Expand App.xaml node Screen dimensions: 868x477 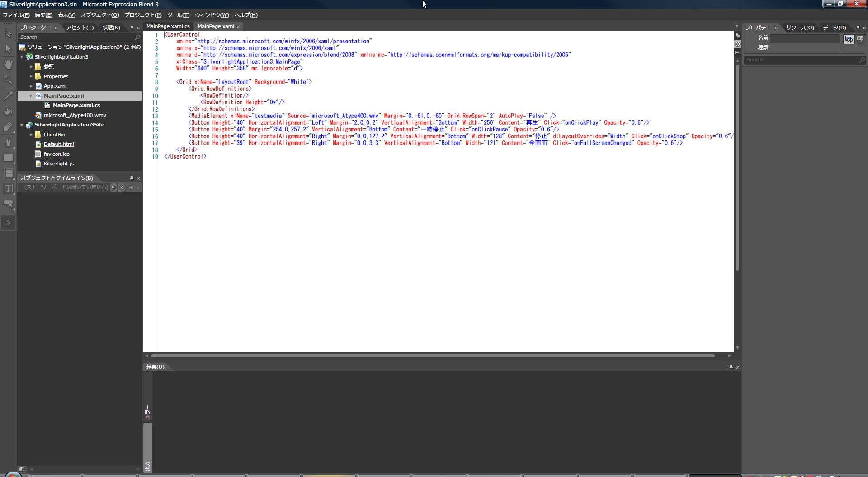point(31,86)
